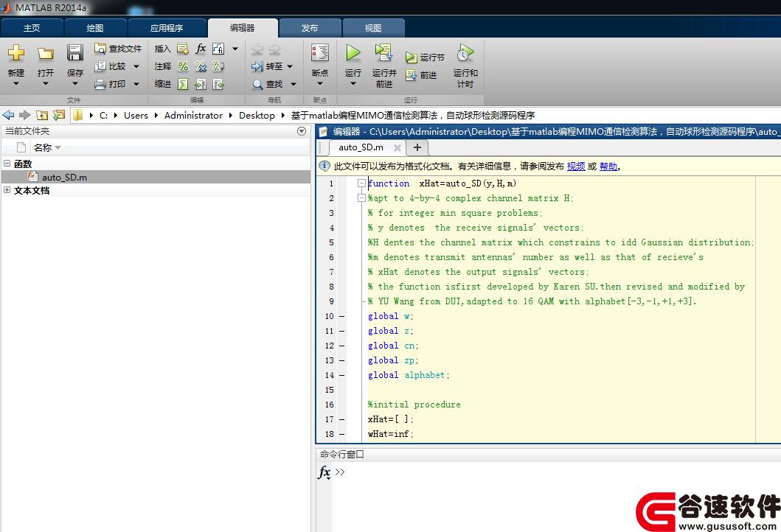Viewport: 781px width, 532px height.
Task: Click 运行和计时 (Run and Time) icon
Action: point(465,53)
